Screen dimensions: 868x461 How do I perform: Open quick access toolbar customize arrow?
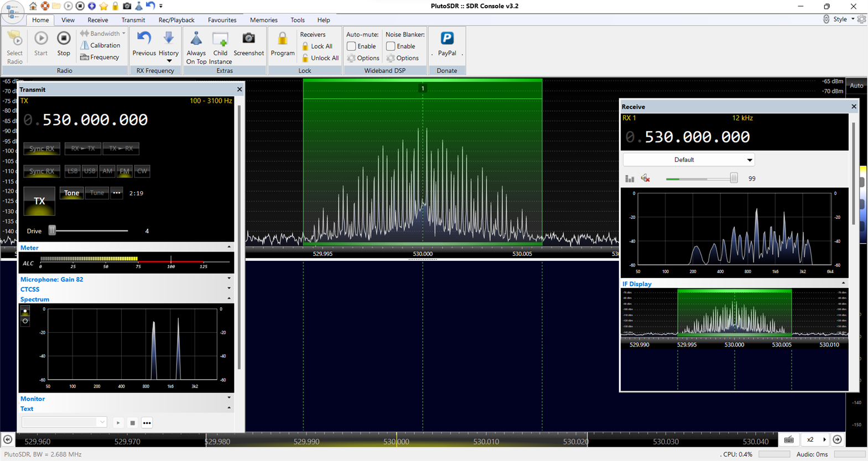tap(161, 6)
